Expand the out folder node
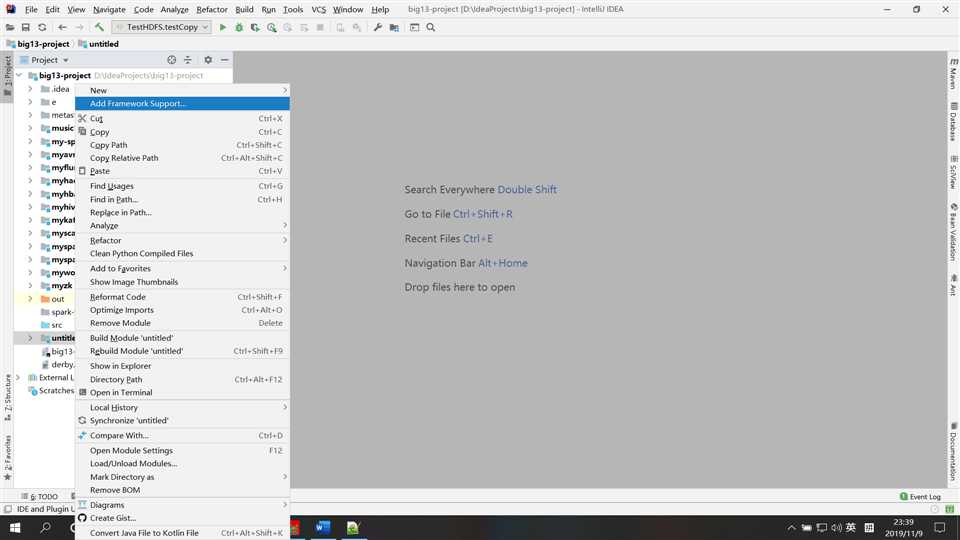 coord(30,299)
